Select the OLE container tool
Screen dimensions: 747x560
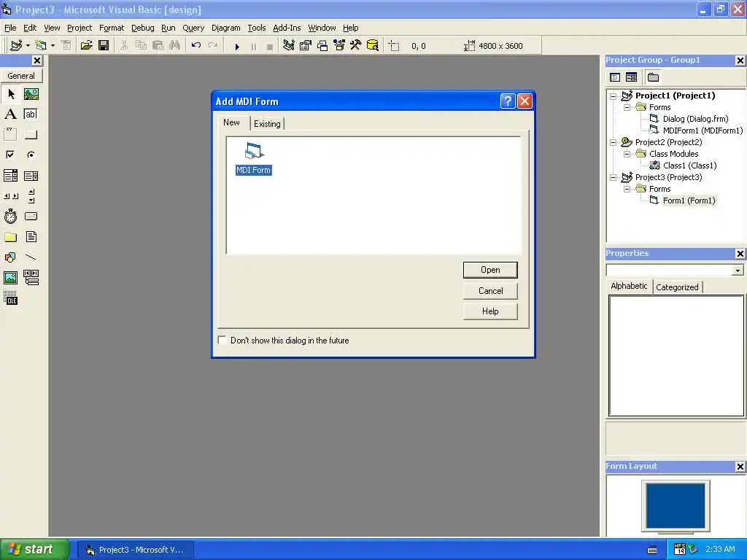point(10,297)
